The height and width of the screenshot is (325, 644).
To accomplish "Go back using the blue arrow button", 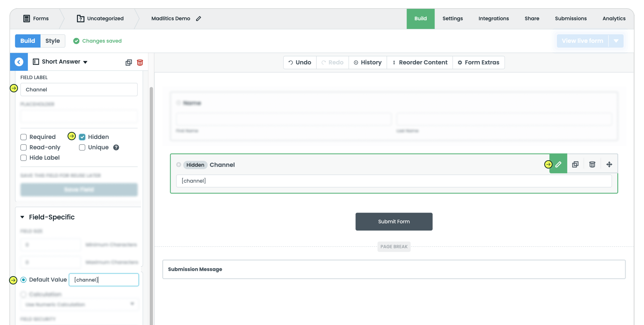I will coord(19,62).
